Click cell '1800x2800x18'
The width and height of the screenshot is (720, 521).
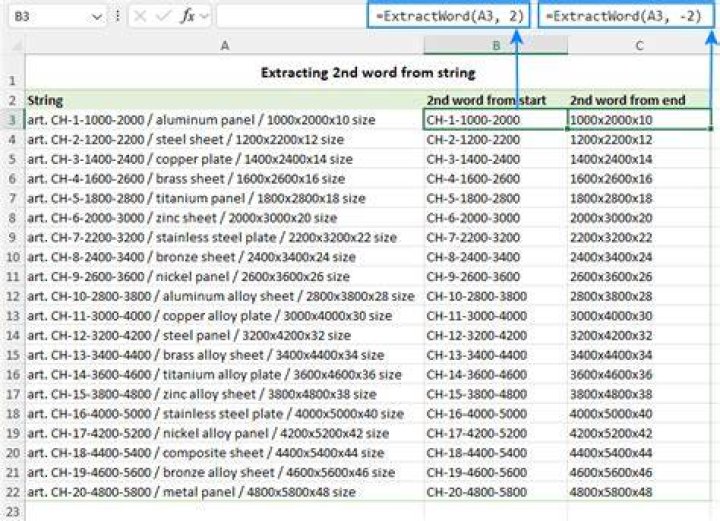click(x=639, y=198)
